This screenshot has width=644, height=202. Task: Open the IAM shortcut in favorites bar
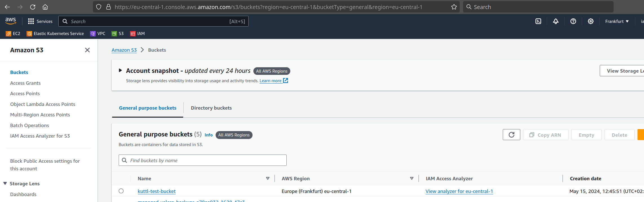point(138,34)
